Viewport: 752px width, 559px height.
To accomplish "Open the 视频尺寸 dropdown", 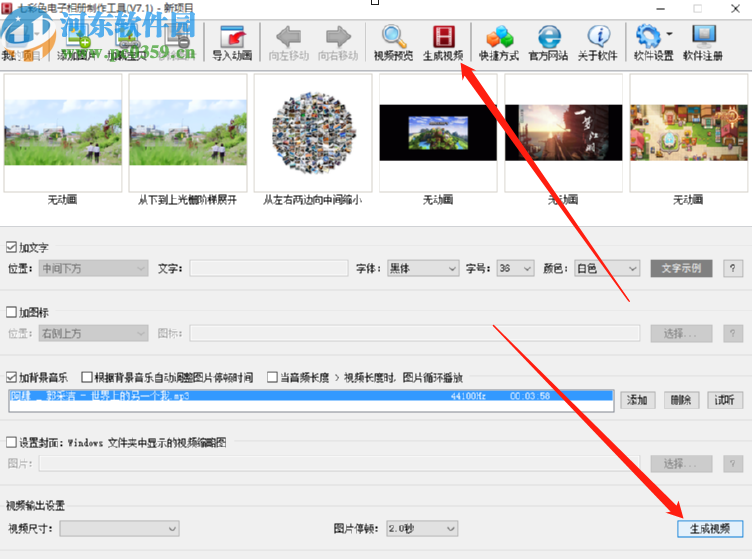I will click(119, 529).
